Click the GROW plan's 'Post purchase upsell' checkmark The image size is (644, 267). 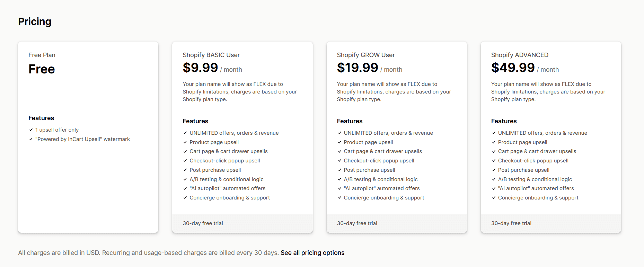[339, 170]
